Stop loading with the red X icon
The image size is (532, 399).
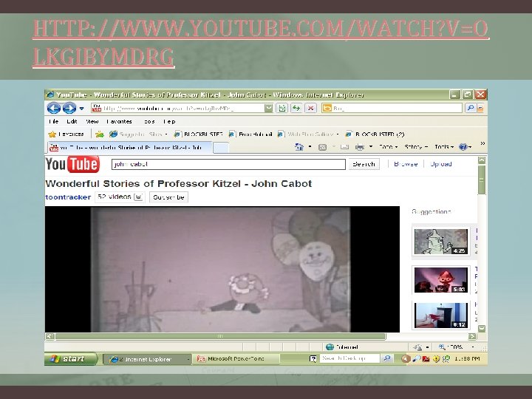(x=310, y=108)
